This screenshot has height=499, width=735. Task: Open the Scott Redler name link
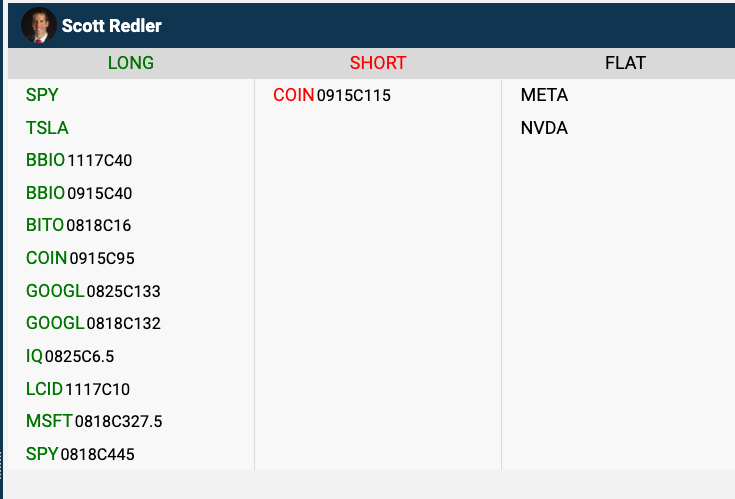click(x=111, y=25)
